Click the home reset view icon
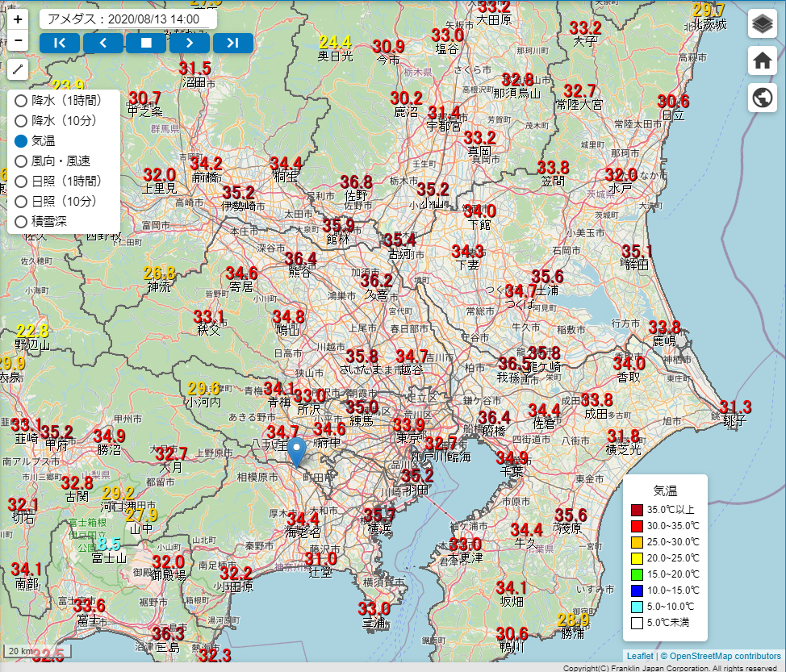This screenshot has width=786, height=672. pos(762,61)
